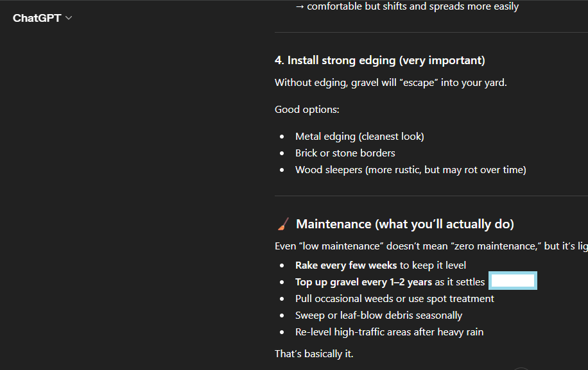Image resolution: width=588 pixels, height=370 pixels.
Task: Click the divider line above the Maintenance section
Action: (x=430, y=196)
